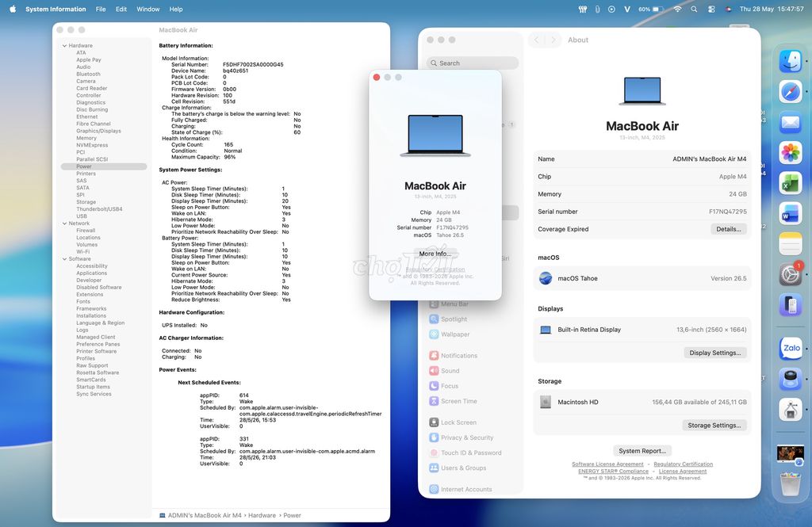Open Spotlight settings pane
Screen dimensions: 812x527
(x=449, y=319)
